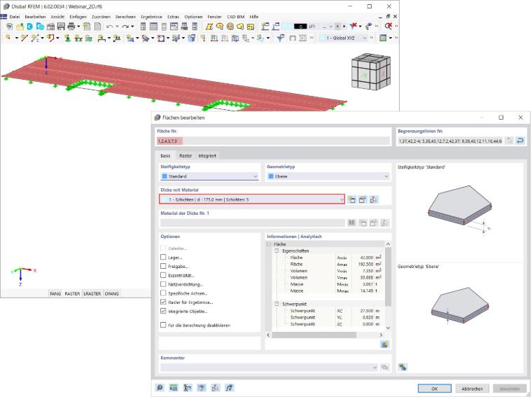This screenshot has width=532, height=399.
Task: Enable the Lager... option checkbox
Action: coord(163,257)
